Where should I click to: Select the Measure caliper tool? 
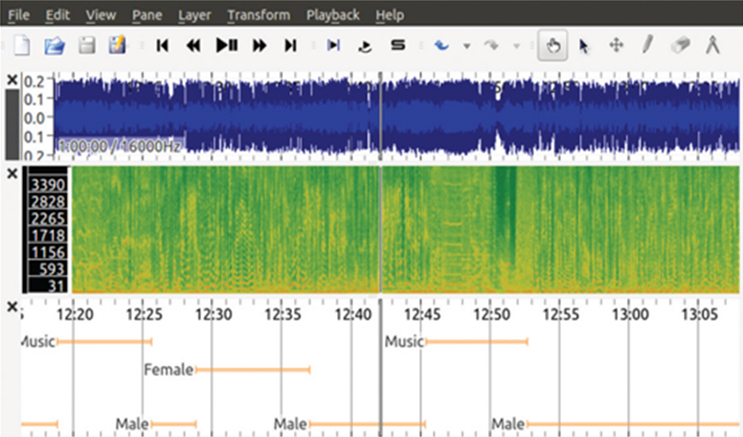(x=713, y=46)
